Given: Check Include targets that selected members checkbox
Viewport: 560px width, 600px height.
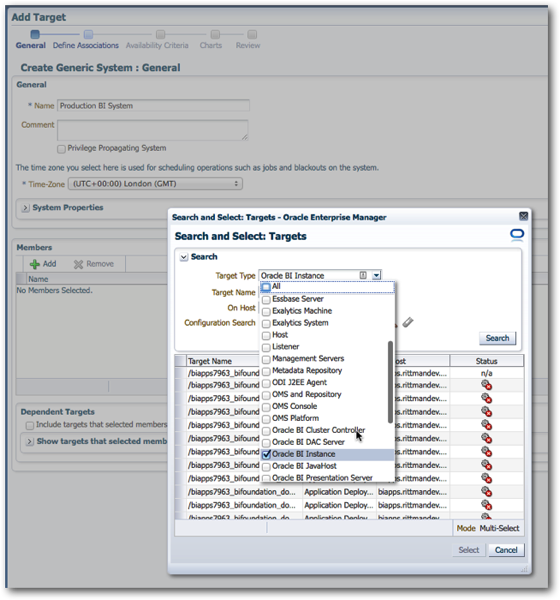Looking at the screenshot, I should 30,426.
